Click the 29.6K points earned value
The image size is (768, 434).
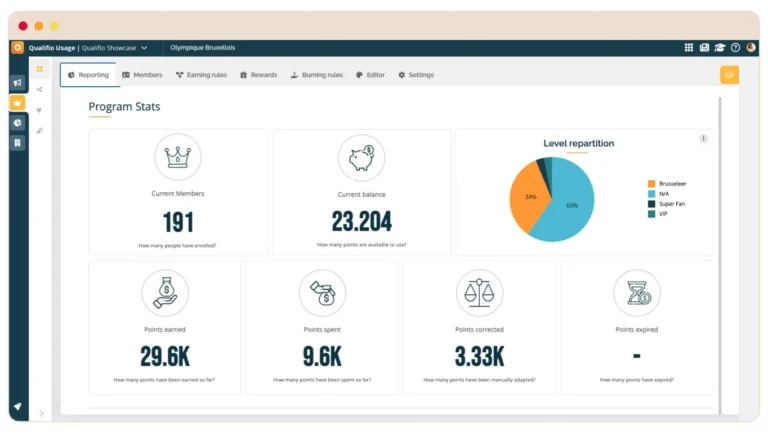tap(165, 356)
